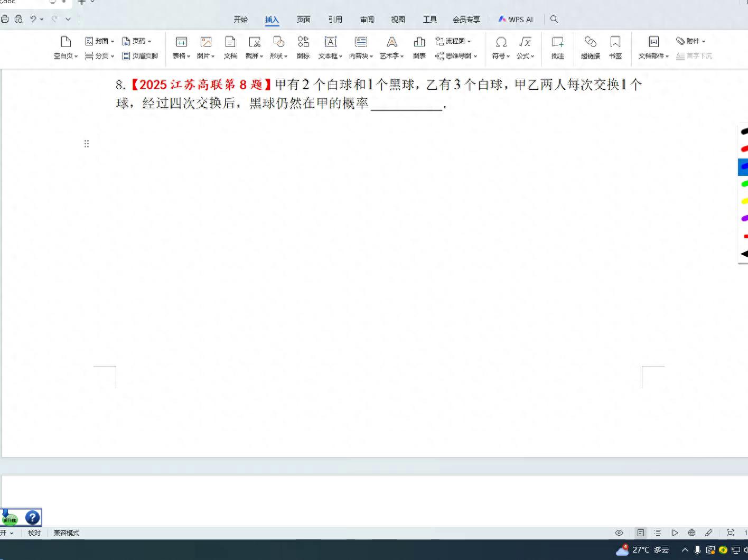Select the blue annotation color swatch

point(743,166)
